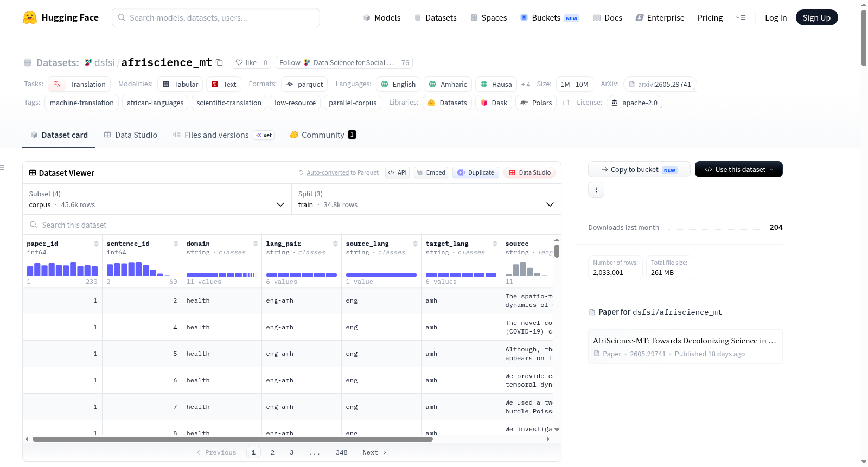
Task: Open the three-dot options button
Action: (596, 190)
